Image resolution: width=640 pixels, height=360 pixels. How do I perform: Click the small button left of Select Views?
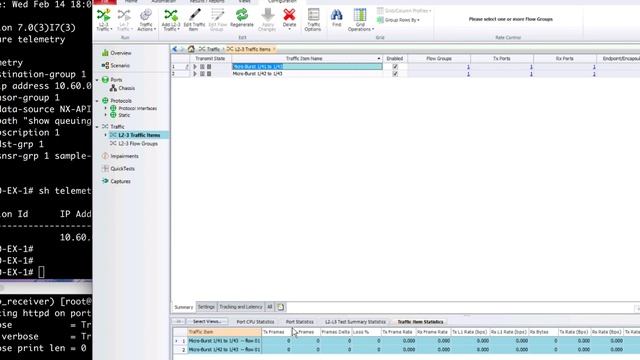click(178, 322)
